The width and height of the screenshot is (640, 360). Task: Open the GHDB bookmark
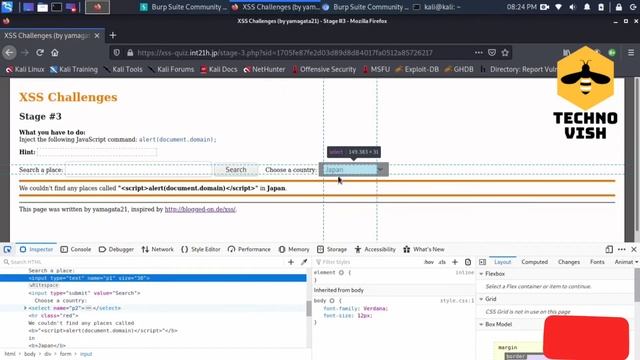pos(459,69)
